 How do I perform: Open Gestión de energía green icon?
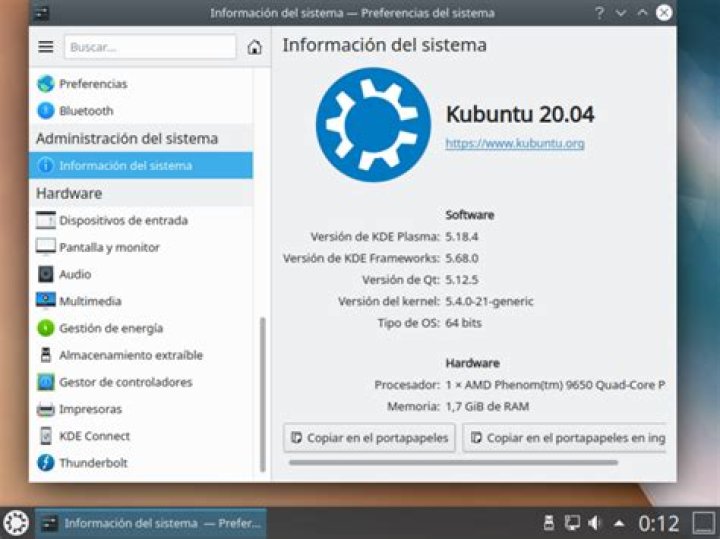[x=45, y=328]
